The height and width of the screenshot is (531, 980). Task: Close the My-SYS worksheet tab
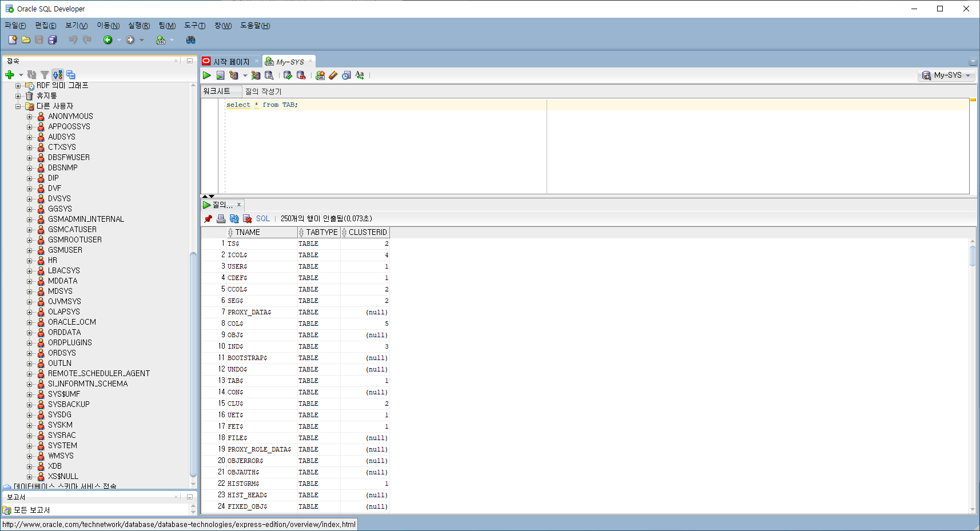pyautogui.click(x=310, y=61)
